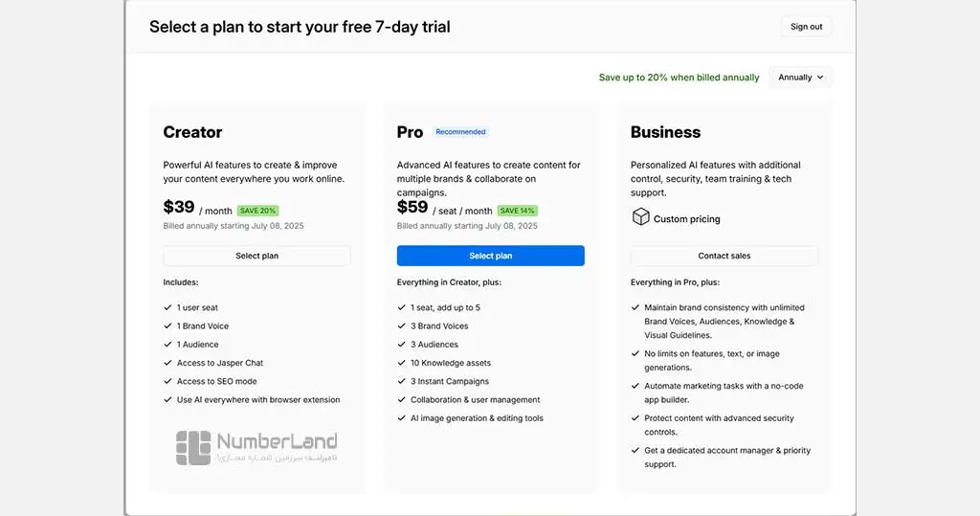The height and width of the screenshot is (516, 980).
Task: Click the checkmark beside '1 user seat'
Action: pos(167,307)
